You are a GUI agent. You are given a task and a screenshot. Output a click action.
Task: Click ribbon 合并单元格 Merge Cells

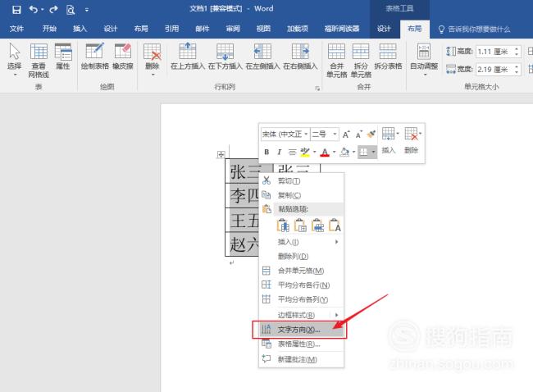[x=336, y=61]
